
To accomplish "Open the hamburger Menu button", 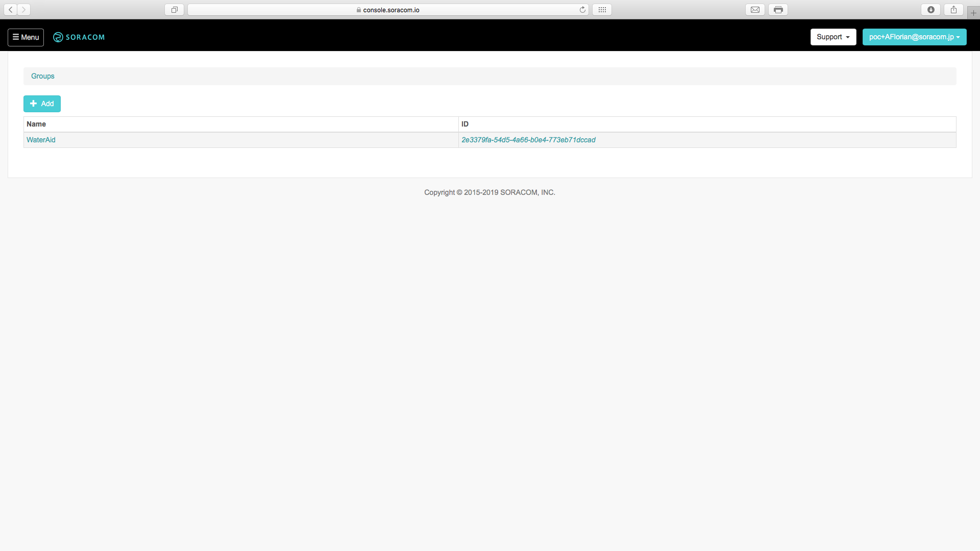I will click(26, 37).
